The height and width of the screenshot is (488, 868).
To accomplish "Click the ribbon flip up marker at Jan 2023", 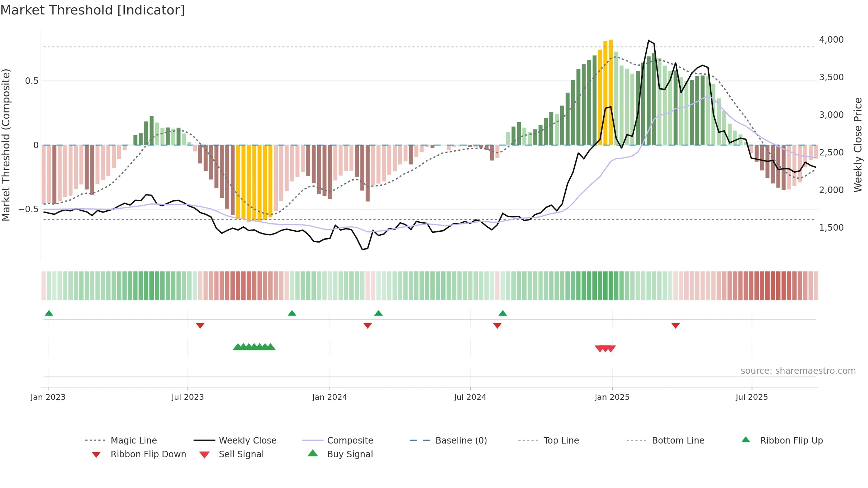I will coord(49,313).
